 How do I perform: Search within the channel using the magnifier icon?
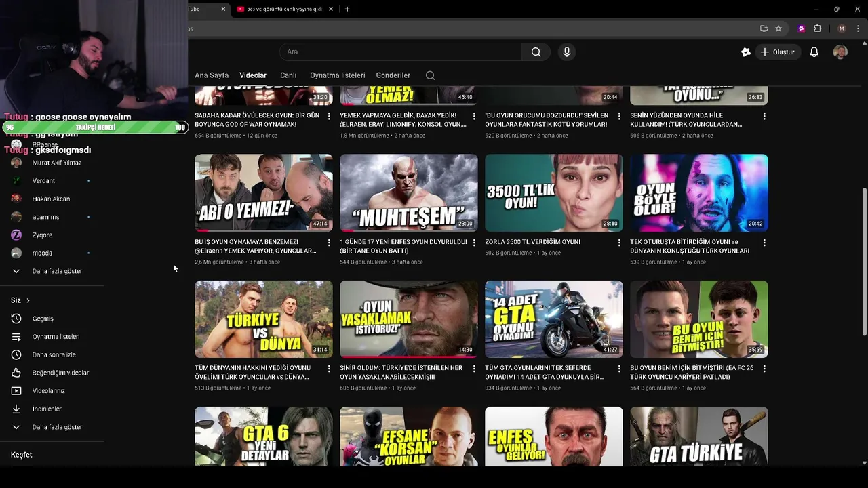[430, 75]
